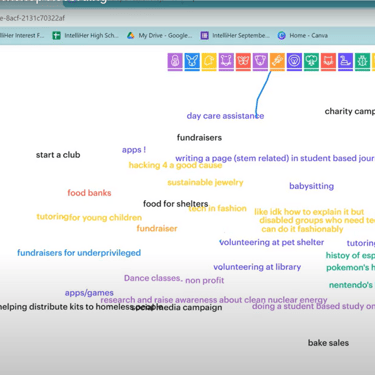
Task: Click the green 'nentendo's' response
Action: pyautogui.click(x=352, y=285)
